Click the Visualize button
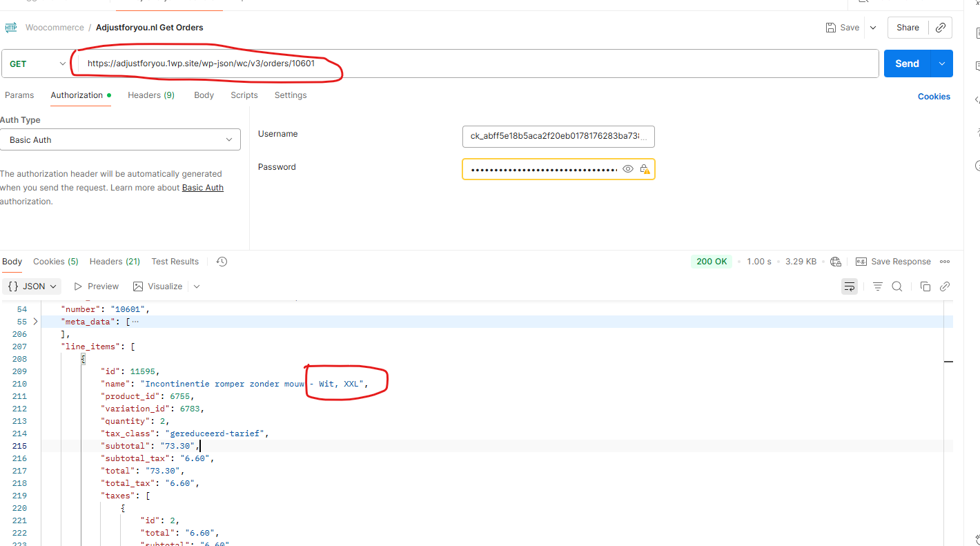Image resolution: width=980 pixels, height=546 pixels. click(x=157, y=286)
